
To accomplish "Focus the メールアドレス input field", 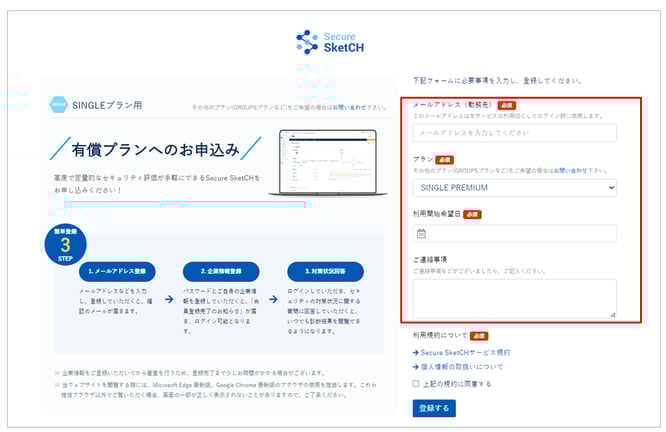I will [x=514, y=133].
